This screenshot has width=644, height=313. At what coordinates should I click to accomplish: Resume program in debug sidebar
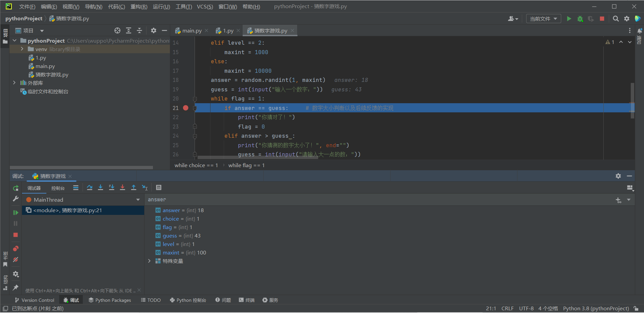(16, 213)
